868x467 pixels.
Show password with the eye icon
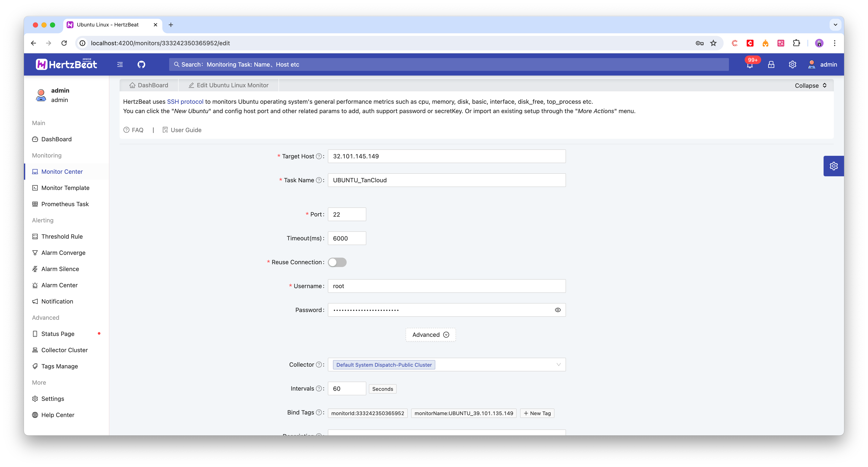(x=558, y=310)
